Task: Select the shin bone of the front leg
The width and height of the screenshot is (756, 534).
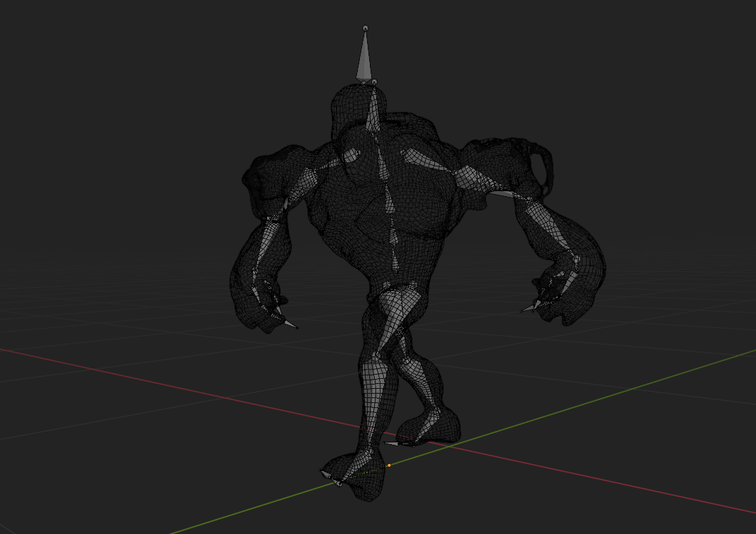Action: (x=373, y=404)
